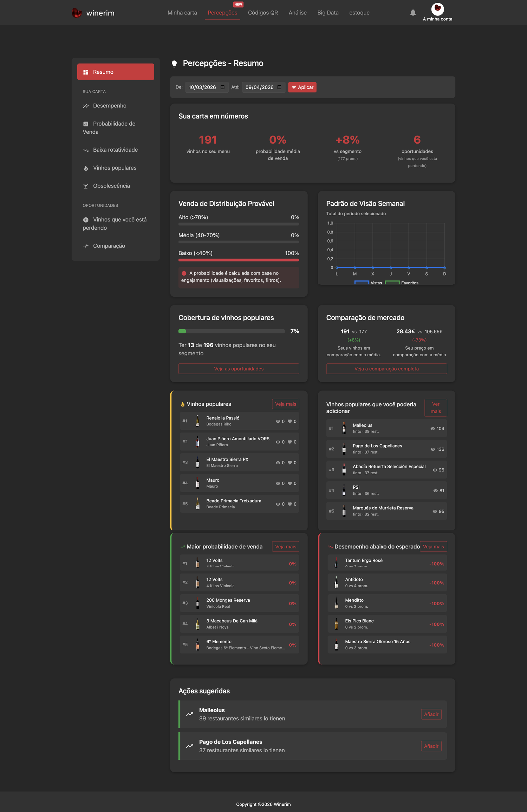Screen dimensions: 527x812
Task: Click the trend icon beside Pago de Los Capellanes suggestion
Action: [190, 746]
